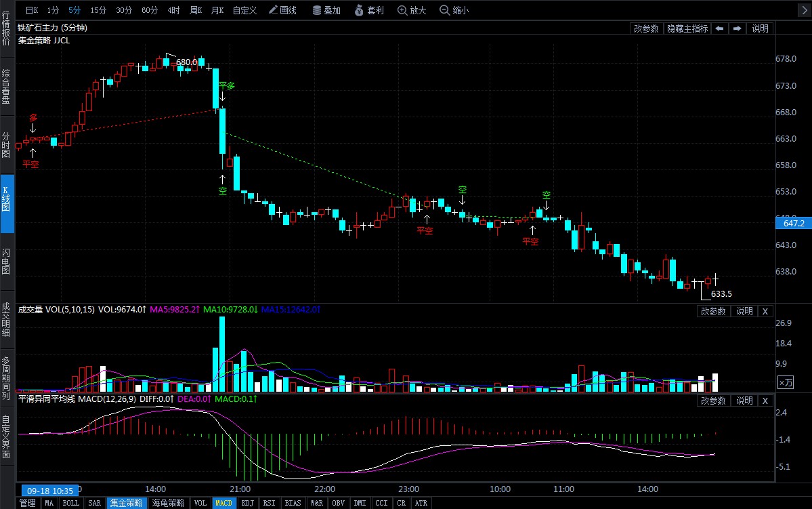Open 自定义 custom period
The image size is (812, 509).
point(244,10)
